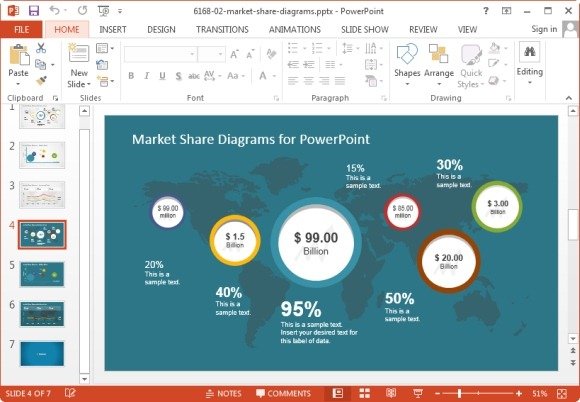This screenshot has width=580, height=402.
Task: Click the Editing binoculars icon
Action: point(530,51)
